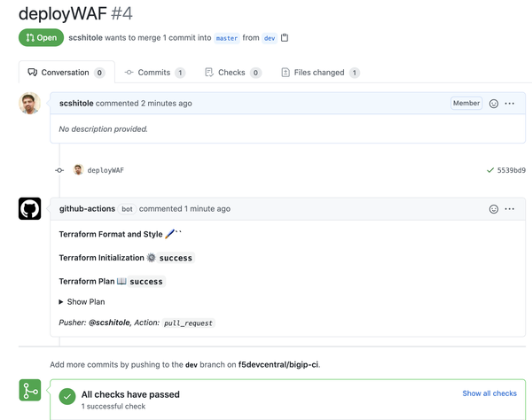Viewport: 532px width, 420px height.
Task: Open the Files changed tab
Action: [319, 73]
